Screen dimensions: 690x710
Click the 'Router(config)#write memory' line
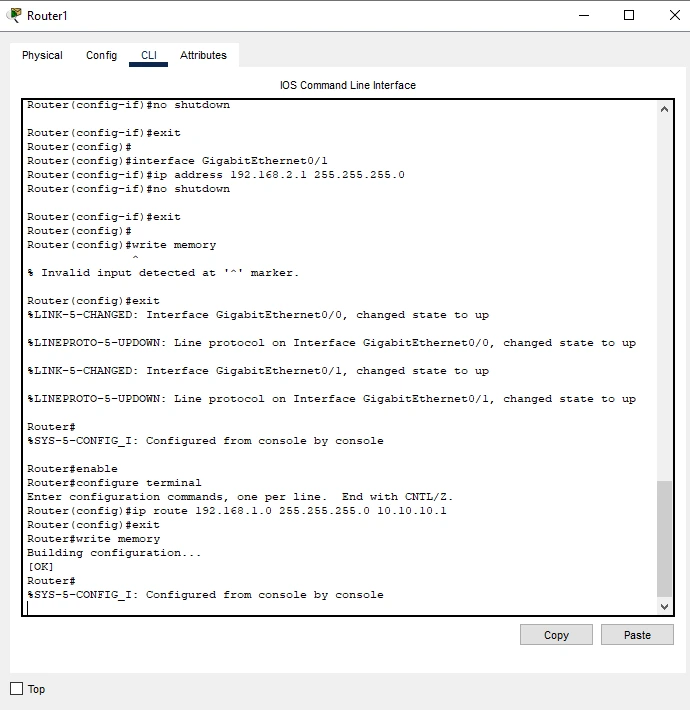click(121, 245)
